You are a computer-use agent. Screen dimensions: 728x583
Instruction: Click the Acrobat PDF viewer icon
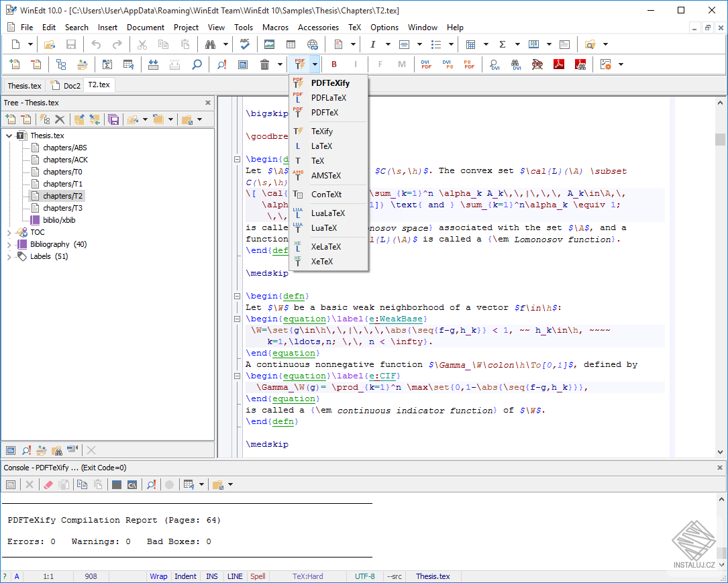[559, 64]
